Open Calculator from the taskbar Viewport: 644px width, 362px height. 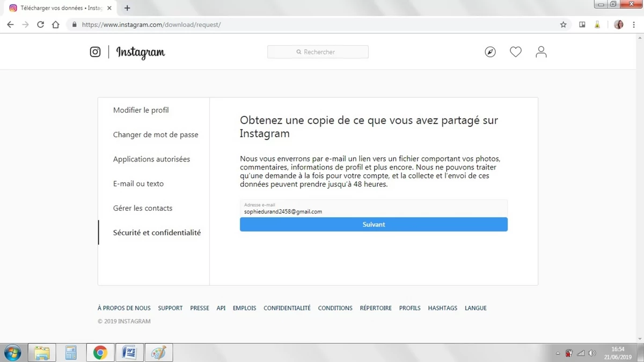coord(71,352)
